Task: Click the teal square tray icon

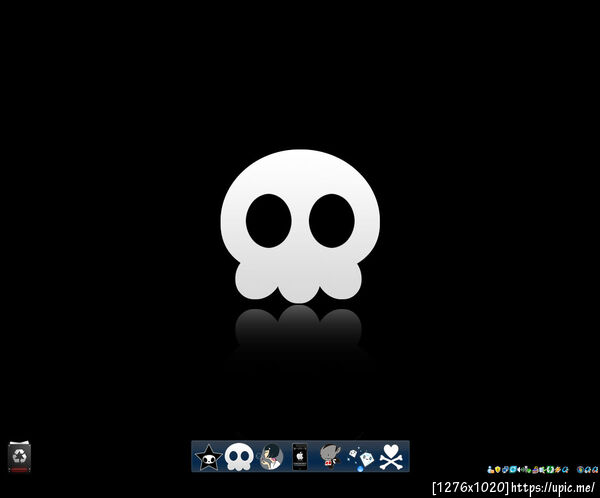Action: (513, 470)
